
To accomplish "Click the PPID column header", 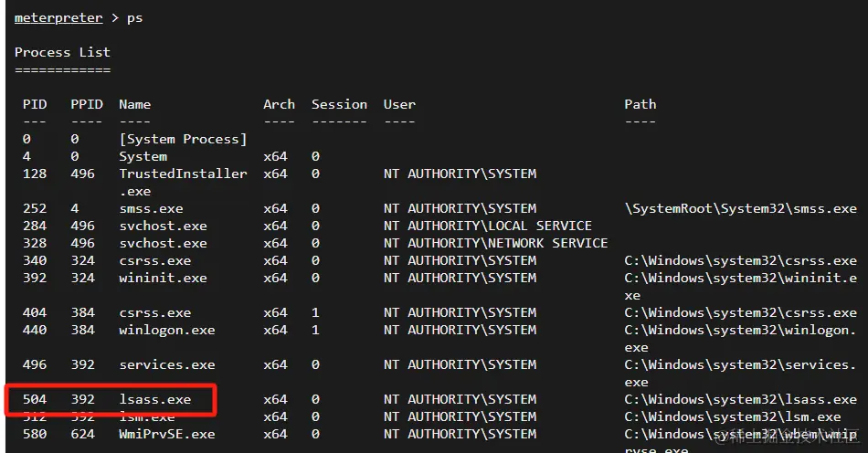I will [x=87, y=104].
